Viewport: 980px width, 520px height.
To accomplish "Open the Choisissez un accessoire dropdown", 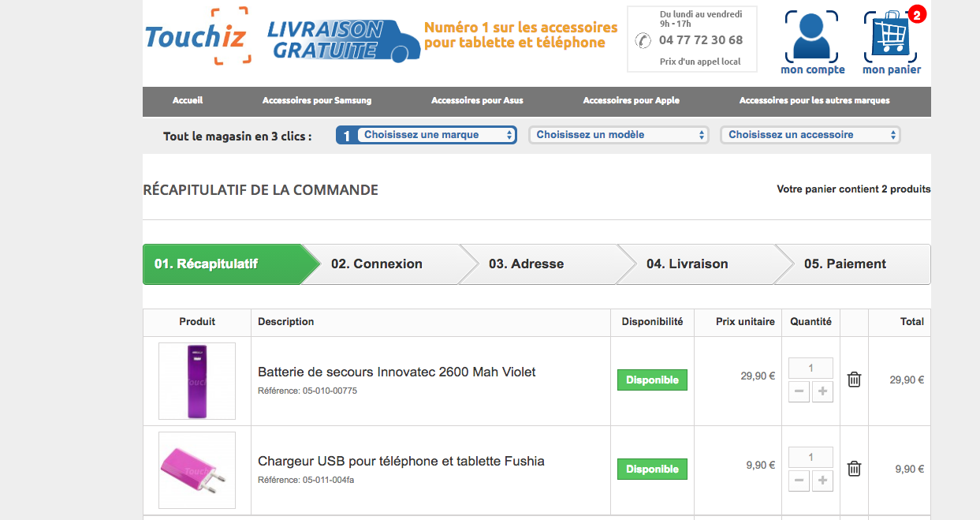I will (810, 135).
